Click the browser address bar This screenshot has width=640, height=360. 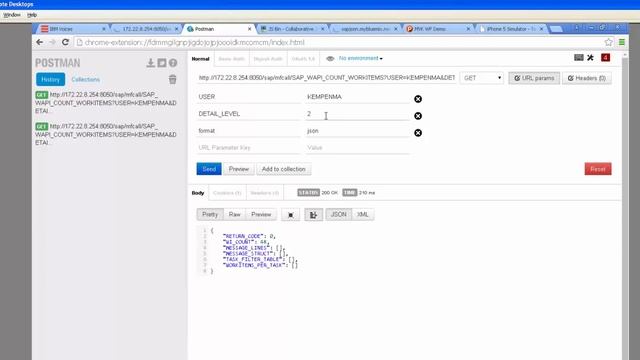[339, 42]
